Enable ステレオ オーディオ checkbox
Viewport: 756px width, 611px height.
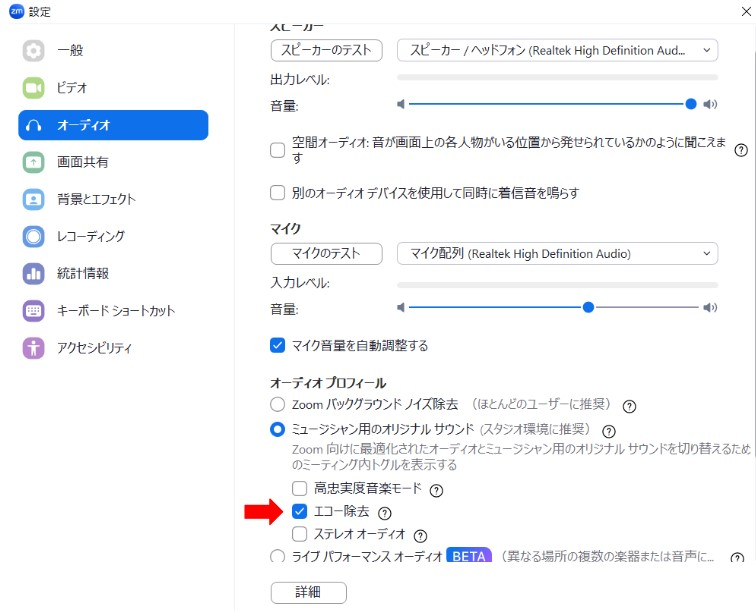tap(299, 534)
